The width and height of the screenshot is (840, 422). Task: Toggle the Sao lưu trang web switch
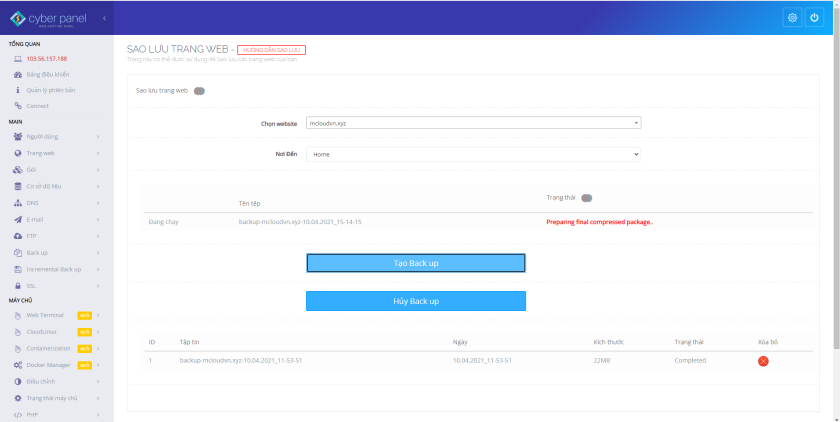(x=199, y=91)
